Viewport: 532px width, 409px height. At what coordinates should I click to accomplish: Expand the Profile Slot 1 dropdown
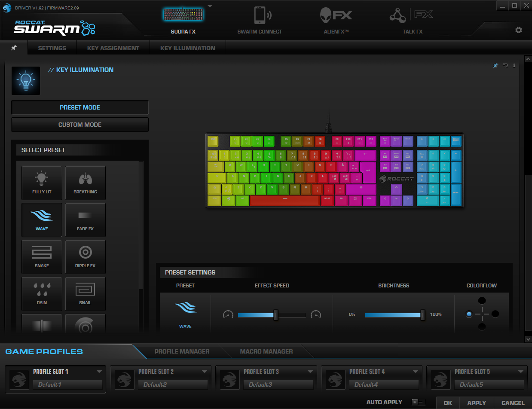pos(99,371)
